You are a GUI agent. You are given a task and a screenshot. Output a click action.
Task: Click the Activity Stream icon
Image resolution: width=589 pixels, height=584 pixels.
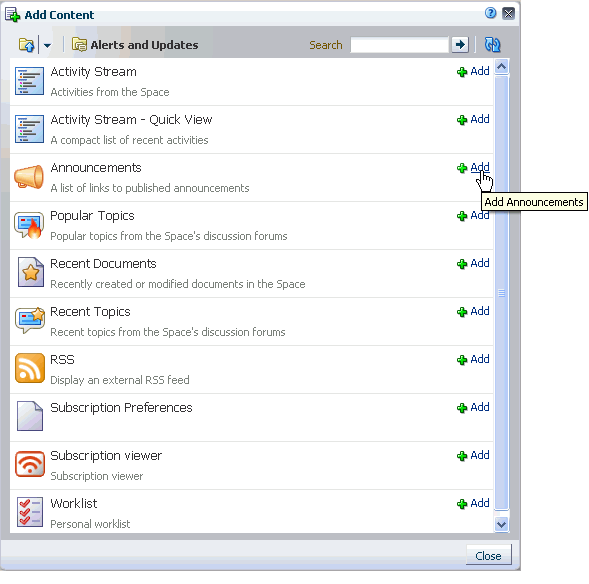point(29,81)
